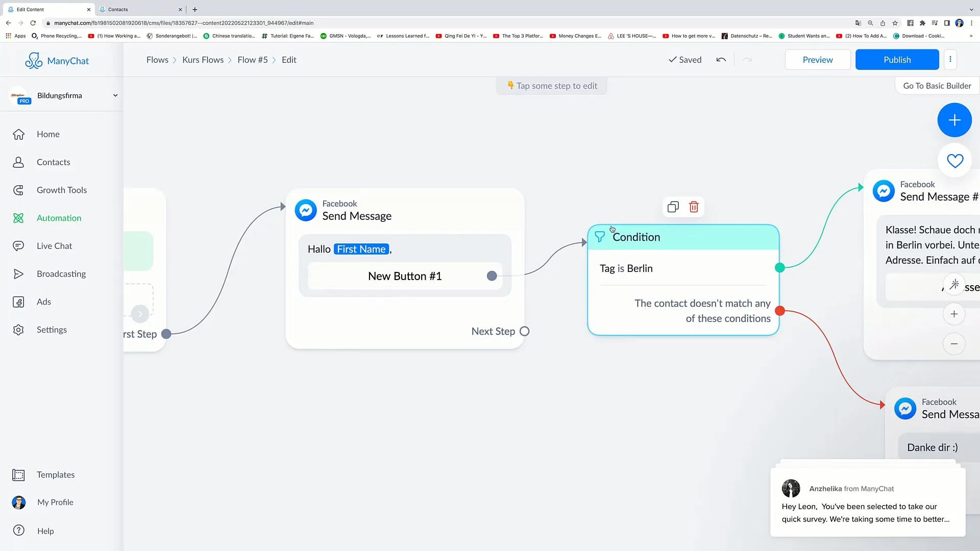Click the Templates icon

tap(18, 475)
